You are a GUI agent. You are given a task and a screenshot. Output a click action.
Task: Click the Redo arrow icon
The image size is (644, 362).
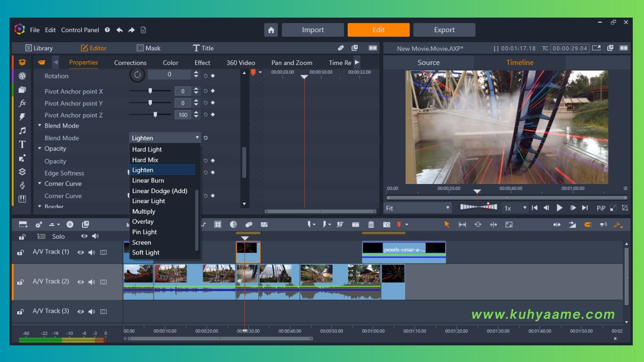click(x=131, y=30)
